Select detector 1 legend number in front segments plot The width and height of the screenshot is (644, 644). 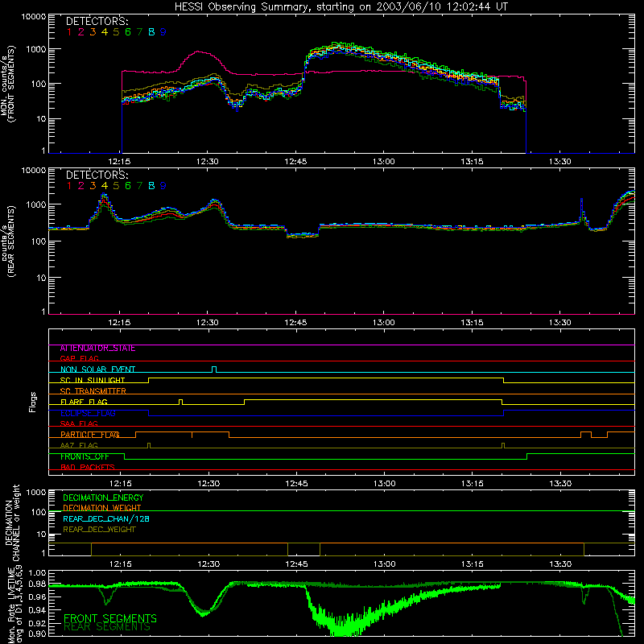point(69,32)
